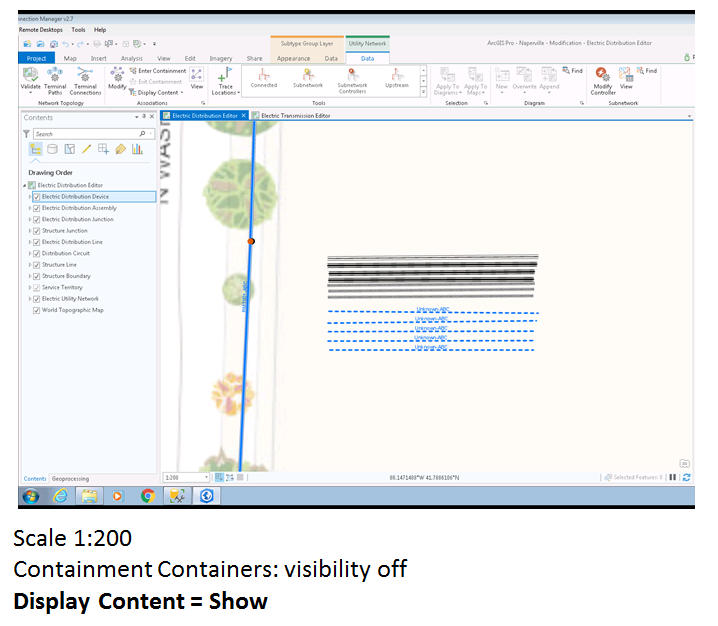Click the Contents pane search field
The height and width of the screenshot is (626, 718).
[x=94, y=134]
